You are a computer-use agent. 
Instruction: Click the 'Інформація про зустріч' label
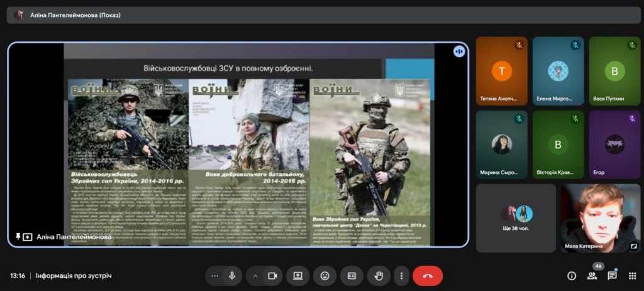point(74,275)
